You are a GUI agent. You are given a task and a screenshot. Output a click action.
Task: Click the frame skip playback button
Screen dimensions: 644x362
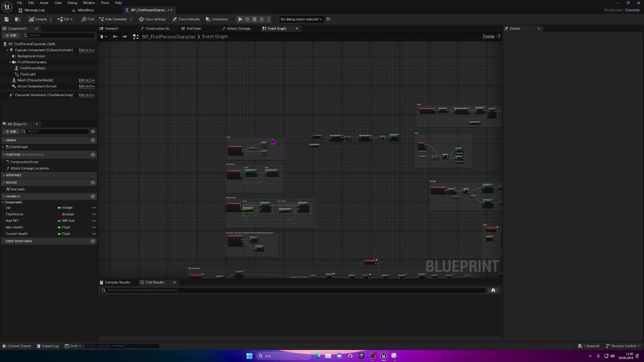[248, 19]
